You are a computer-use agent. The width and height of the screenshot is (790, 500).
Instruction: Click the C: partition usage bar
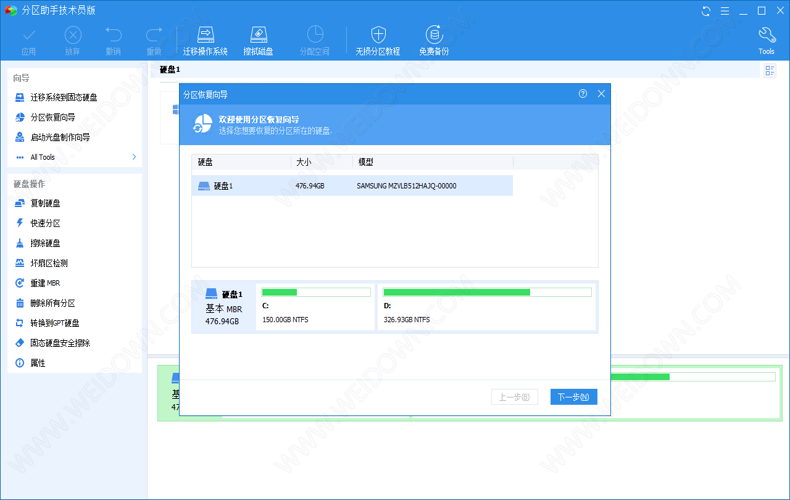[315, 292]
